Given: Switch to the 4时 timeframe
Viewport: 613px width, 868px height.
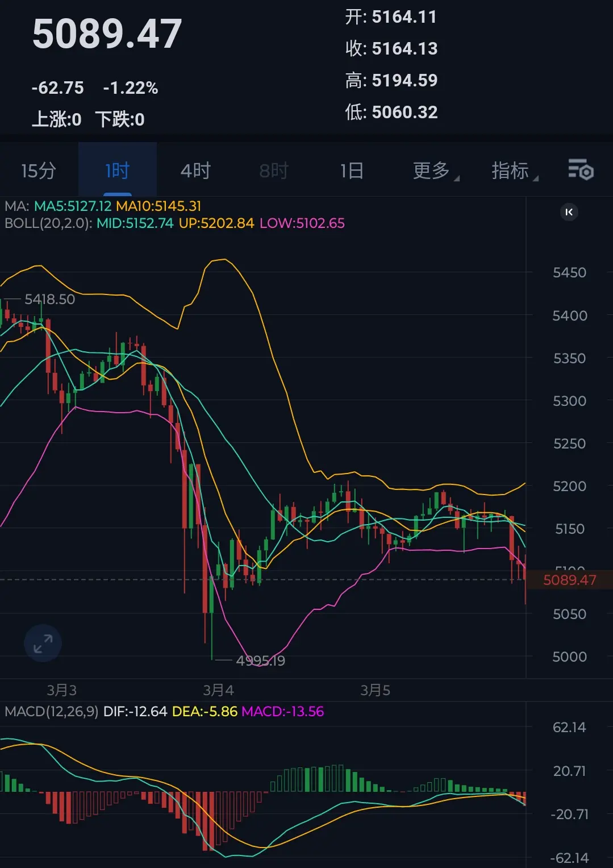Looking at the screenshot, I should point(195,171).
